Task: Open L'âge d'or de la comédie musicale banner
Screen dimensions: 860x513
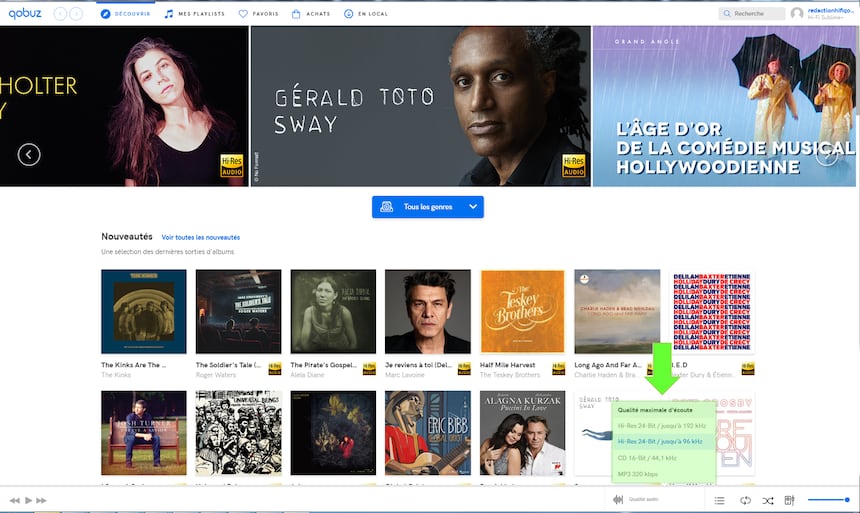Action: pos(724,106)
